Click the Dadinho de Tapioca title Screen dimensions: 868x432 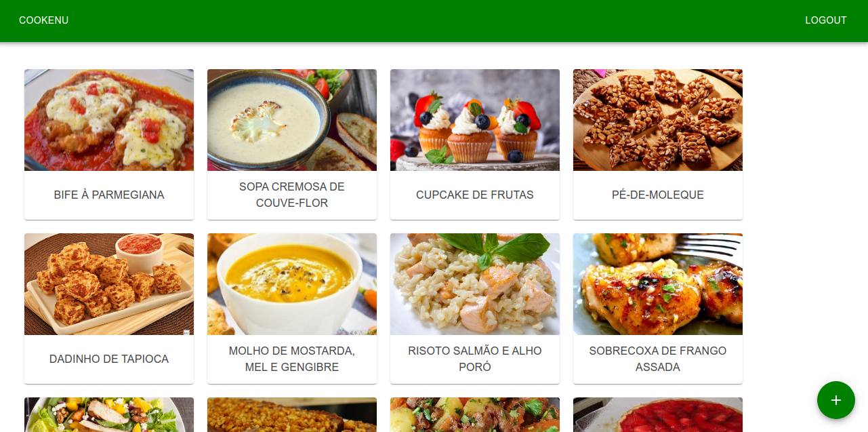(x=109, y=359)
